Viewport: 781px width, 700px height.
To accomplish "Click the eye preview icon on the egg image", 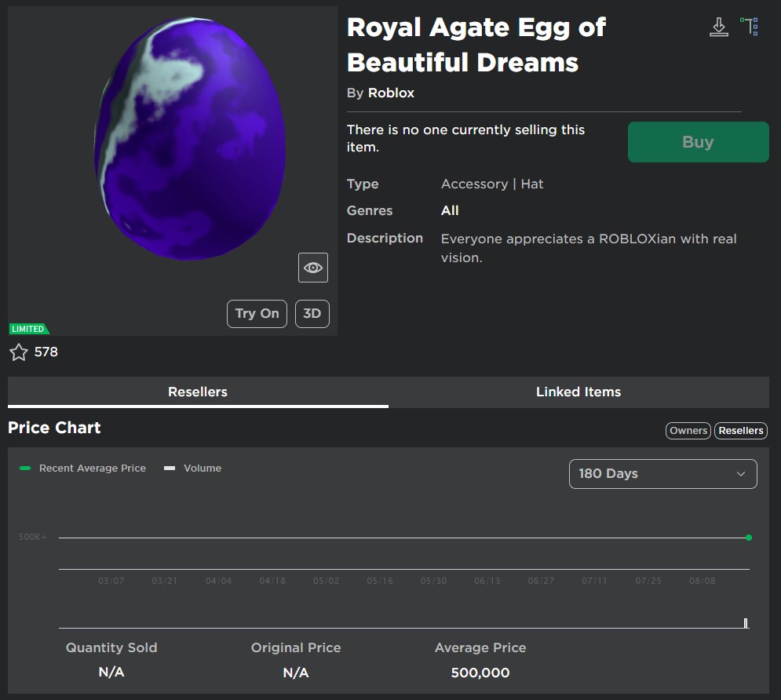I will pos(312,268).
